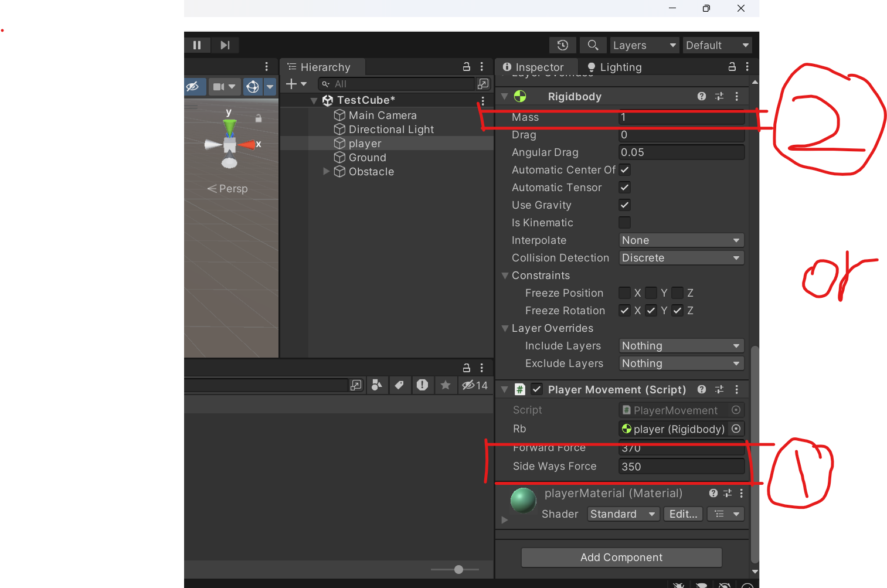Viewport: 887px width, 588px height.
Task: Select the green playerMaterial sphere preview
Action: 522,501
